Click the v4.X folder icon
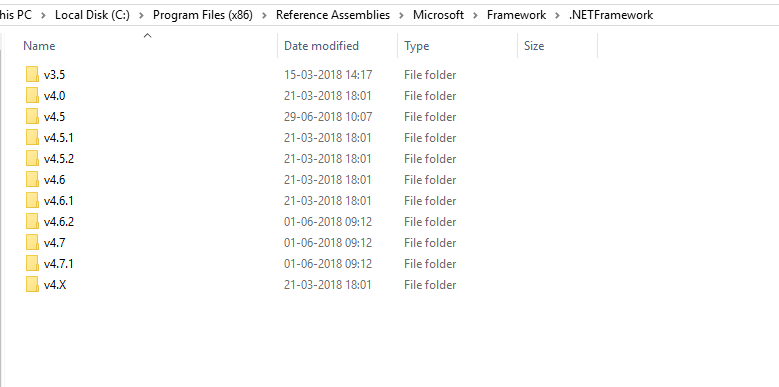 click(x=32, y=285)
